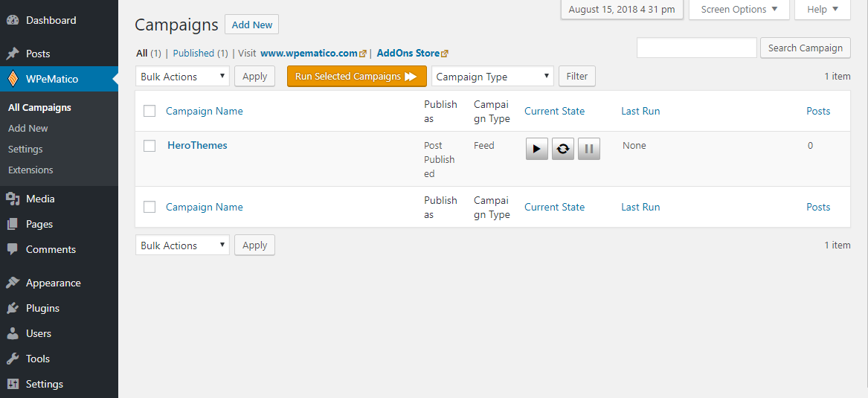Click the campaign search text field

click(696, 48)
